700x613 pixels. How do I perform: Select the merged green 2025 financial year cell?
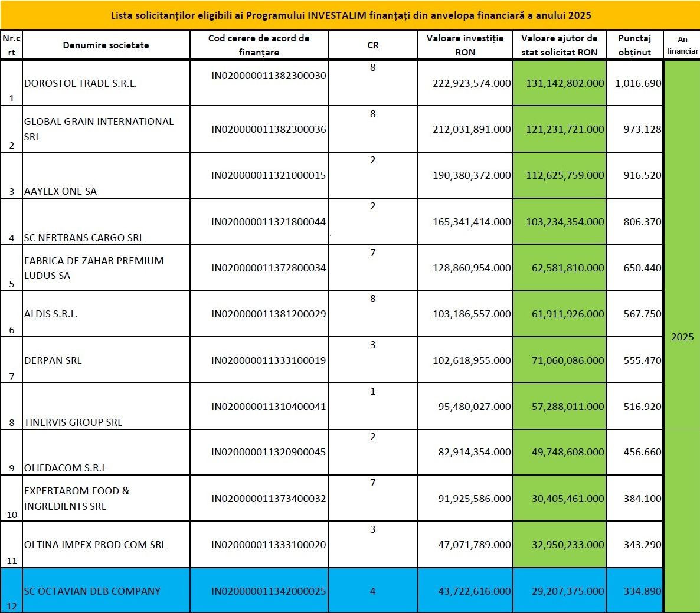coord(682,337)
